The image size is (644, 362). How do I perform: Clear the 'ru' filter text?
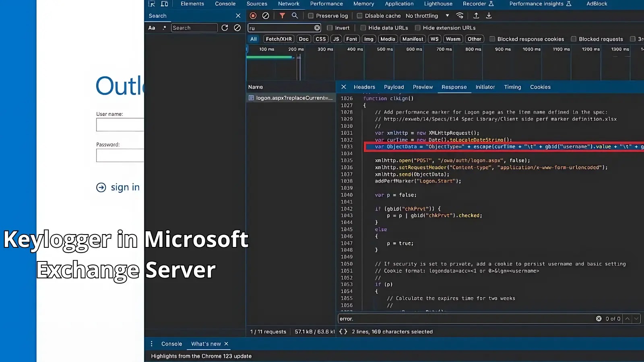pyautogui.click(x=317, y=28)
